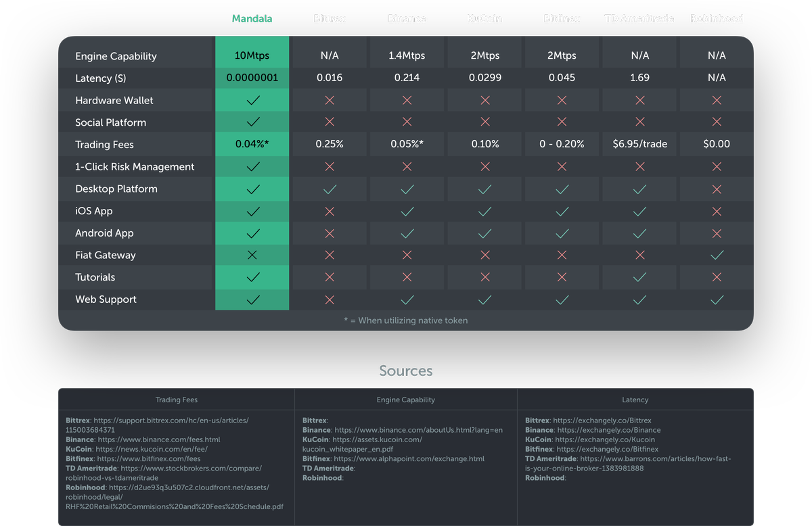Click TD Ameritrade's $6.95/trade fee
The width and height of the screenshot is (812, 526).
pos(639,144)
